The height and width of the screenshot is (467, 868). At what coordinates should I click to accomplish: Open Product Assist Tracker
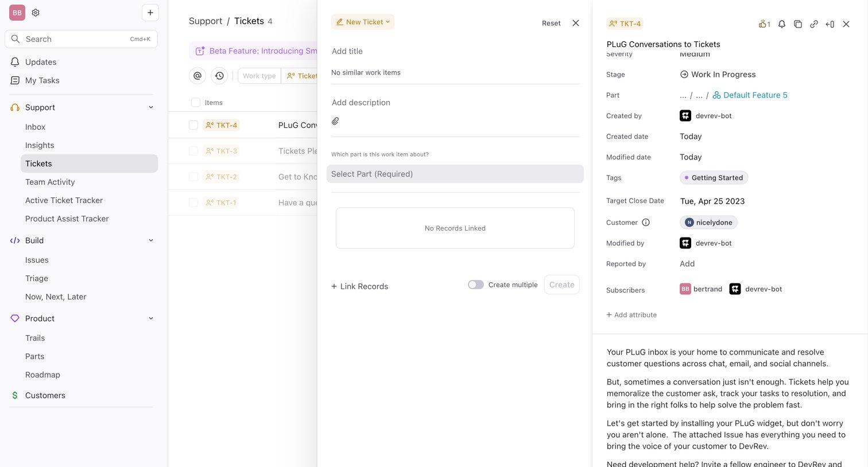pos(67,219)
